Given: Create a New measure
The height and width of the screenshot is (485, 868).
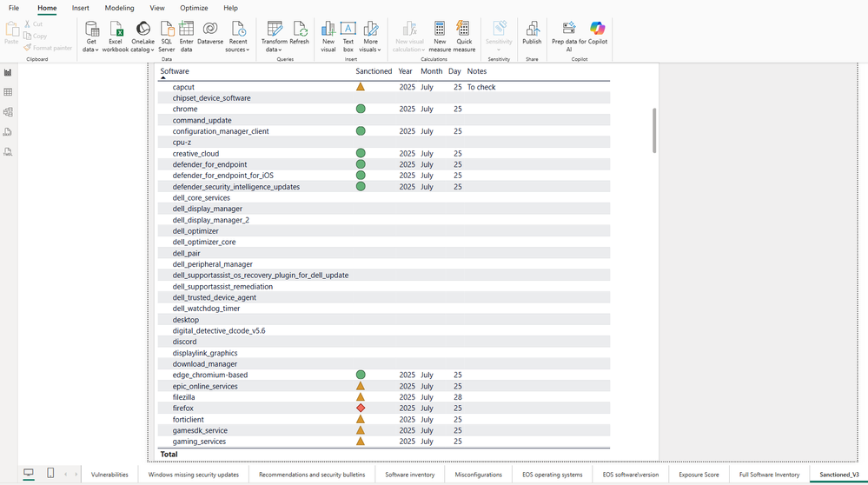Looking at the screenshot, I should (x=440, y=37).
